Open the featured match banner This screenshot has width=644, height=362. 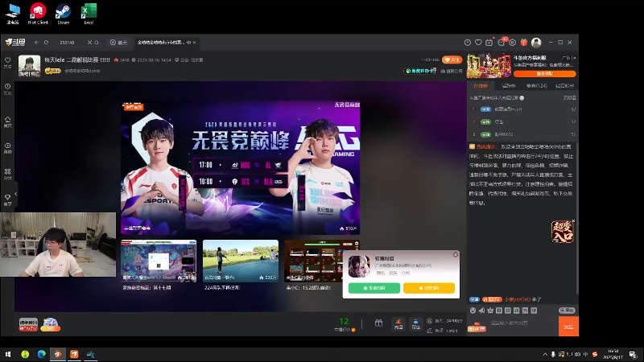click(240, 168)
